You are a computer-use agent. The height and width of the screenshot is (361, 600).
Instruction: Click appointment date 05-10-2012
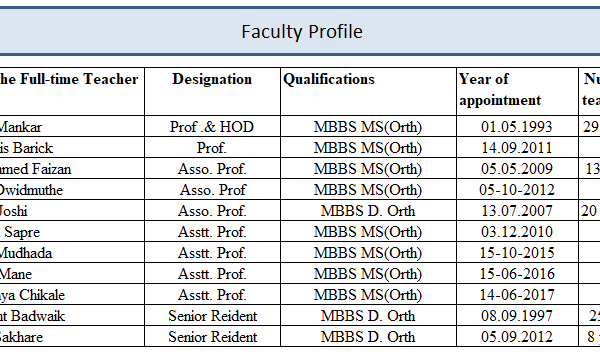517,190
